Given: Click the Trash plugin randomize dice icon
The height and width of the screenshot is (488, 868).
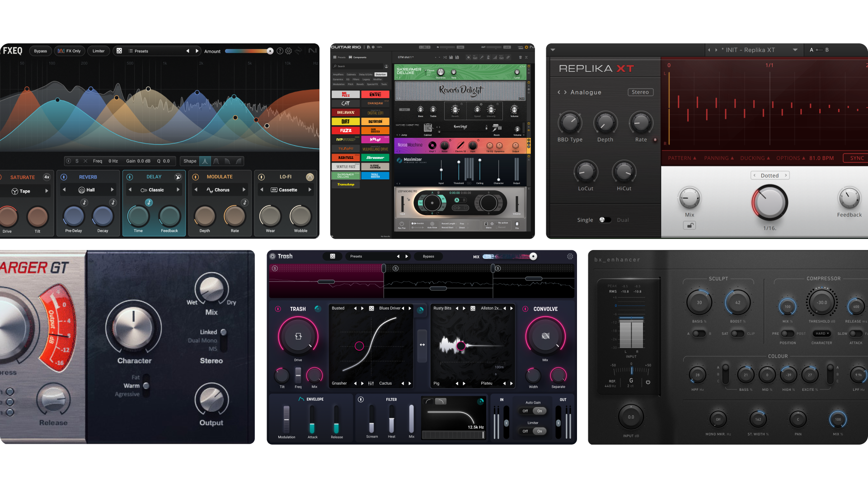Looking at the screenshot, I should (333, 256).
